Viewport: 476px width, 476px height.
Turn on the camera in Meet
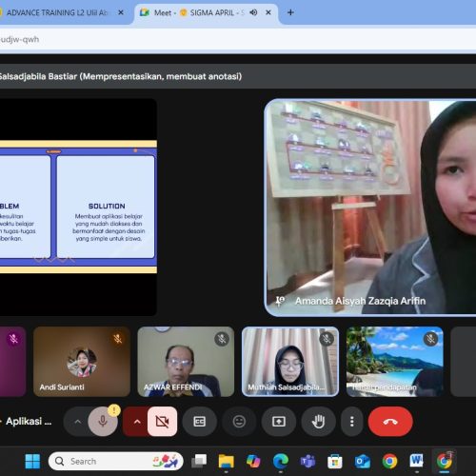tap(162, 422)
